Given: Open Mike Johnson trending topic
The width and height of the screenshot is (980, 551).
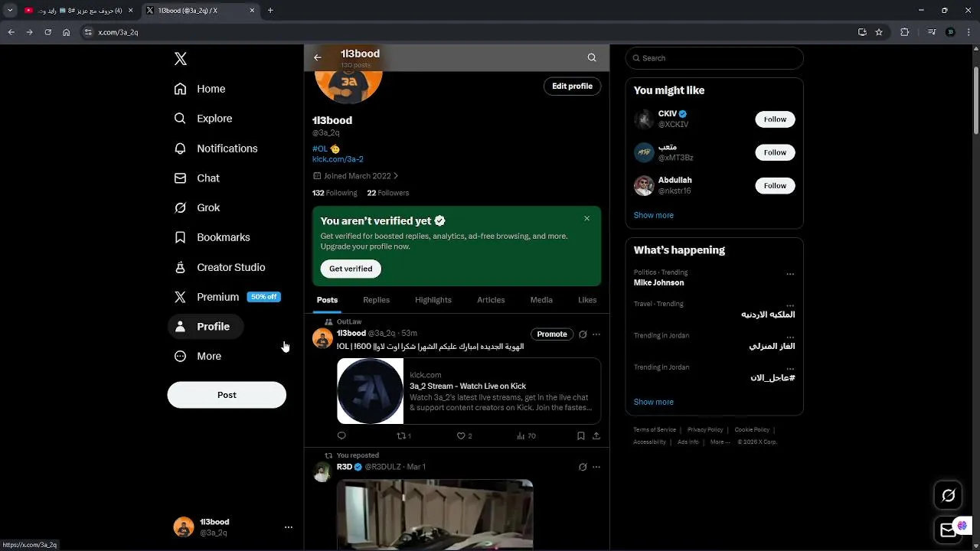Looking at the screenshot, I should tap(659, 282).
